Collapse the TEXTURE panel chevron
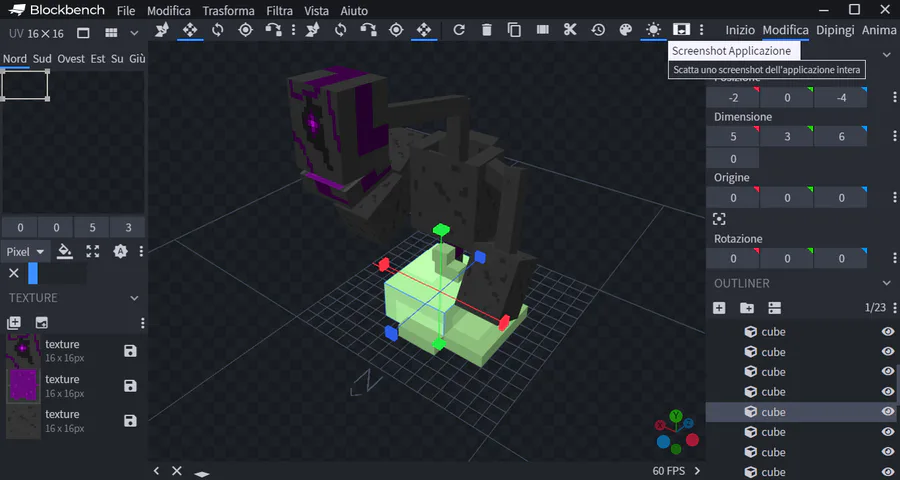 coord(134,298)
